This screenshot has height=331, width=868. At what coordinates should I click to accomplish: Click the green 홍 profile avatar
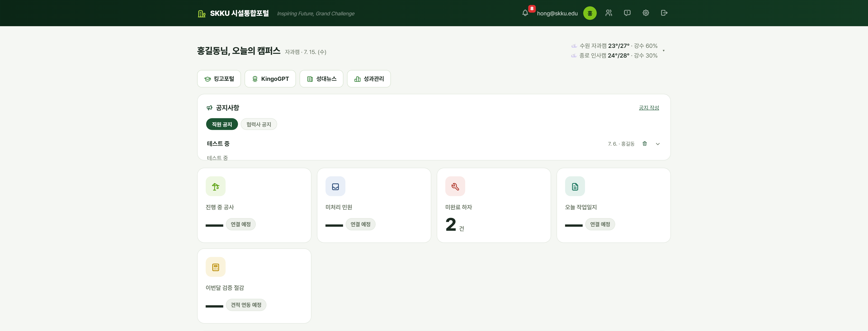[x=590, y=13]
